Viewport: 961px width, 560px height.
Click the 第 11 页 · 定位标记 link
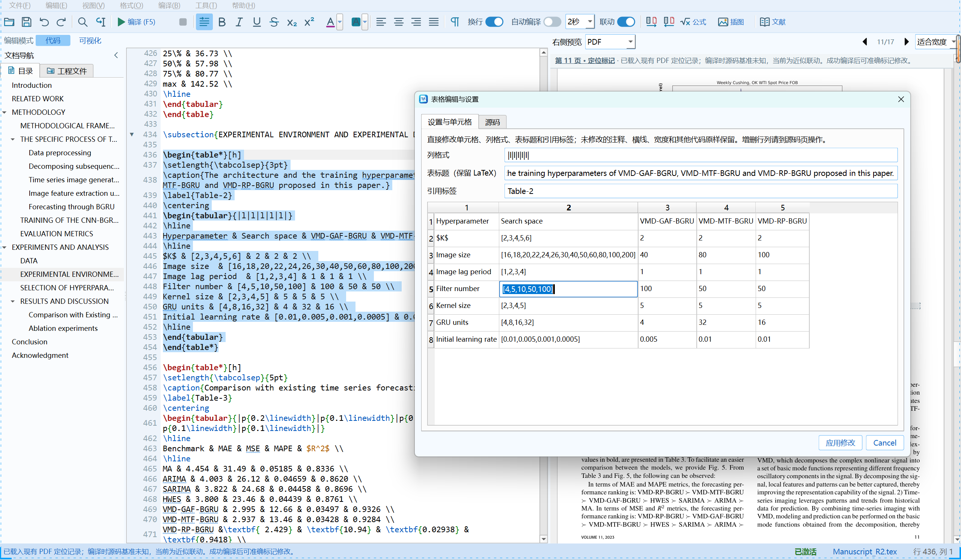(584, 60)
